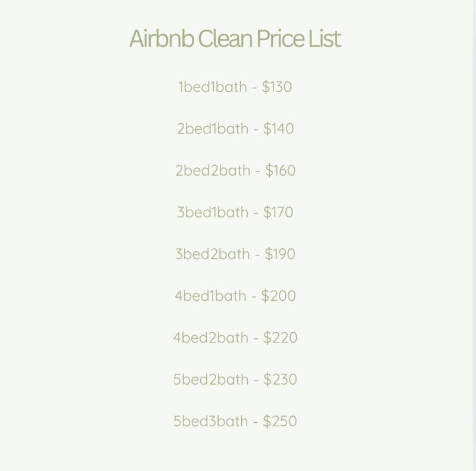Select the $230 price
The height and width of the screenshot is (471, 476).
(281, 379)
